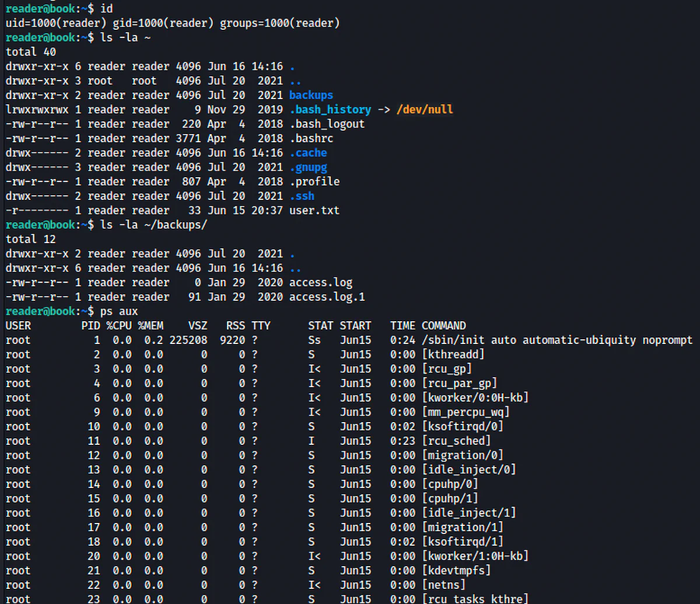
Task: Click the %MEM column header
Action: click(150, 326)
